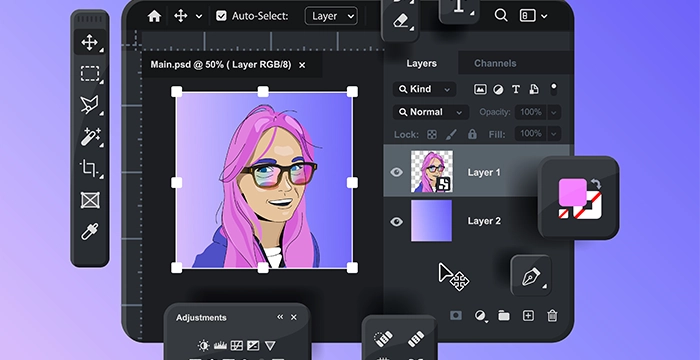The width and height of the screenshot is (700, 360).
Task: Switch to the Layers tab
Action: pyautogui.click(x=421, y=63)
